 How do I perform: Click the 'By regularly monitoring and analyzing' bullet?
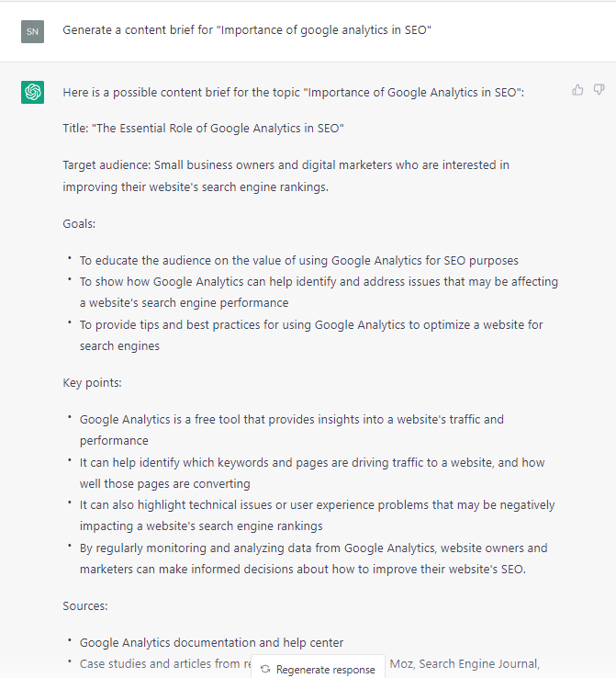point(313,559)
